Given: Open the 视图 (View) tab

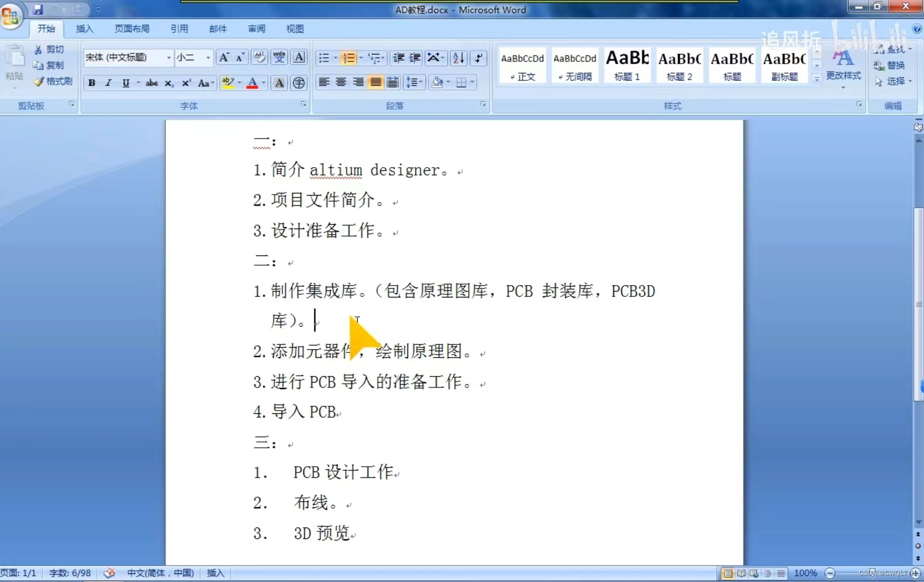Looking at the screenshot, I should point(295,29).
